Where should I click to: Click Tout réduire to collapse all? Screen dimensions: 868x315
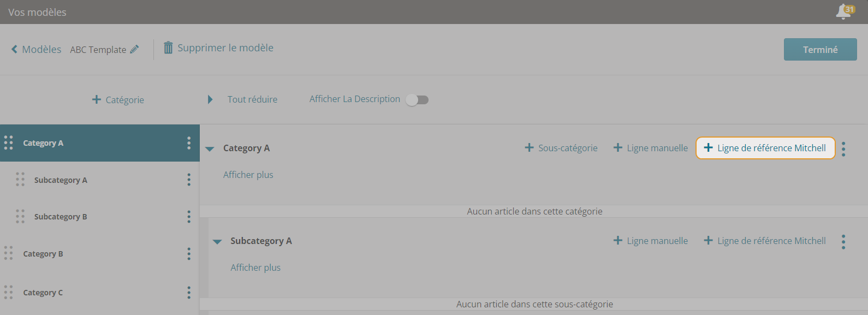252,99
